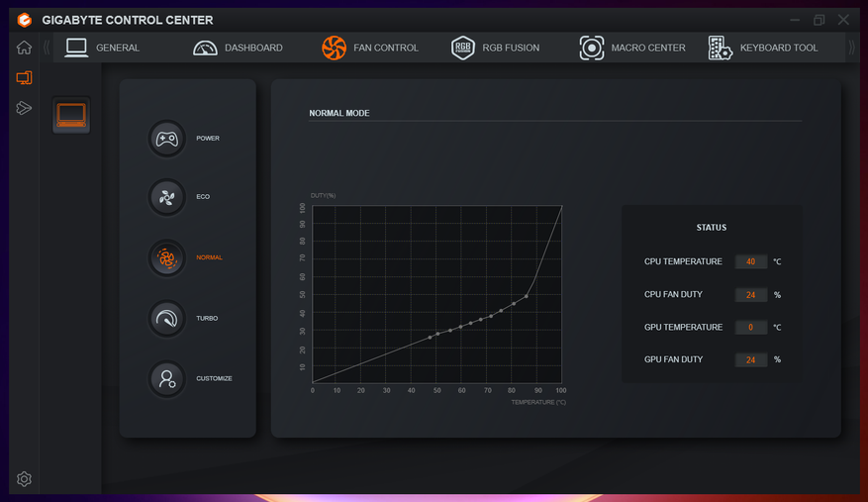Select the Eco mode fan icon
This screenshot has height=502, width=868.
166,197
